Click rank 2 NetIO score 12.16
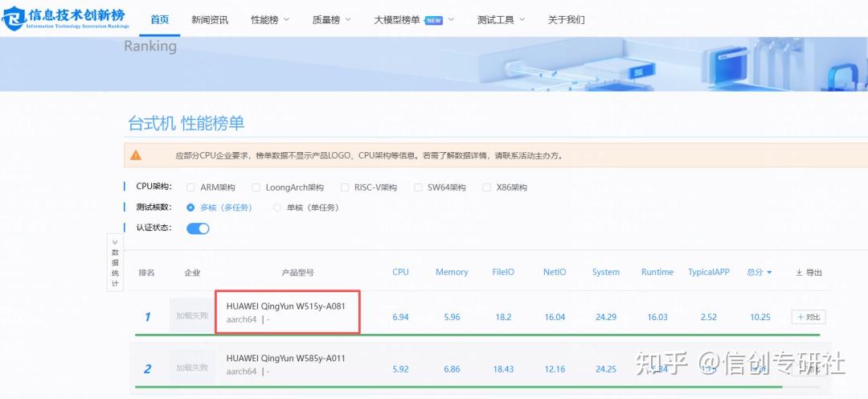Image resolution: width=868 pixels, height=399 pixels. click(x=555, y=369)
